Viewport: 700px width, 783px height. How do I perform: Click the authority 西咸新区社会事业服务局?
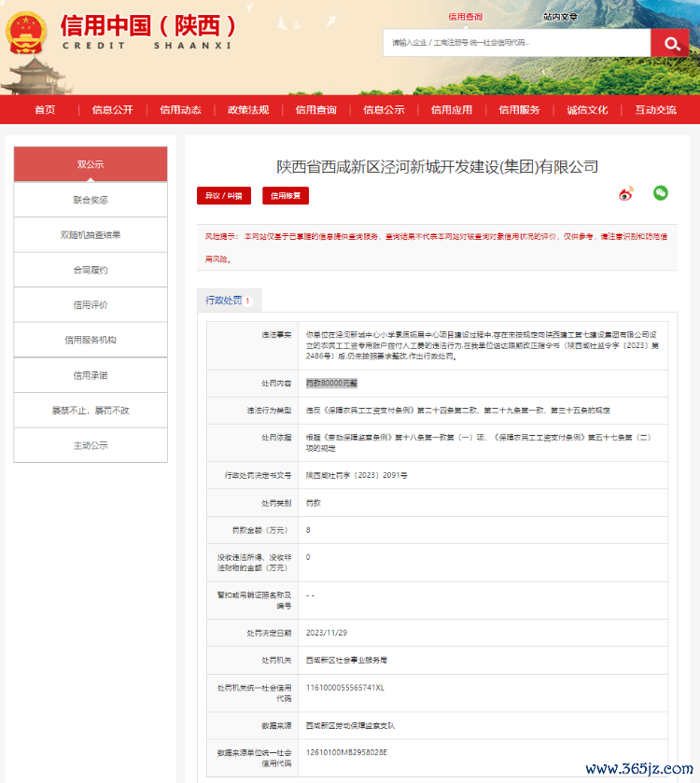pos(346,660)
